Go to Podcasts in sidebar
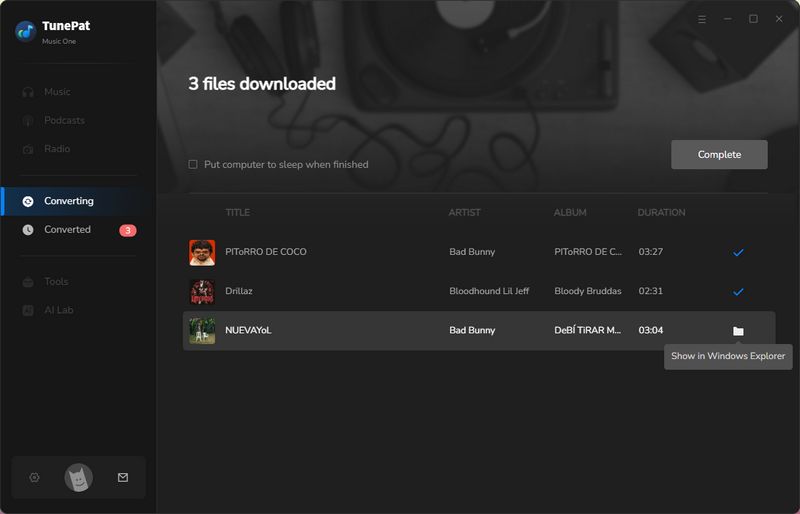The height and width of the screenshot is (514, 800). coord(64,120)
